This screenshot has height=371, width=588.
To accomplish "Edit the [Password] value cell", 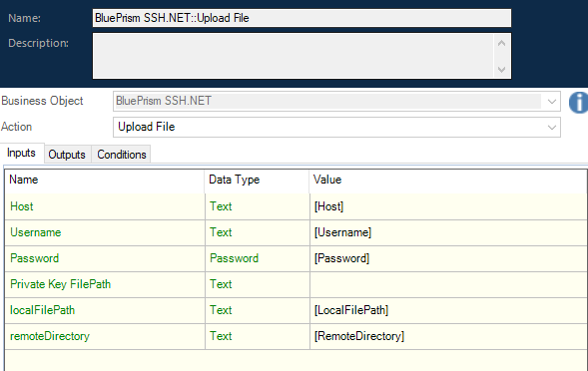I will (449, 258).
